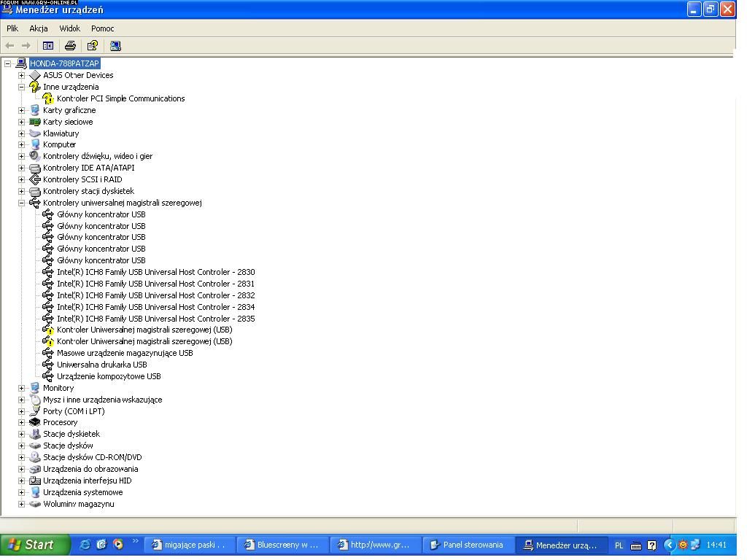Click the Kontrolery dźwięku speaker icon

tap(35, 156)
